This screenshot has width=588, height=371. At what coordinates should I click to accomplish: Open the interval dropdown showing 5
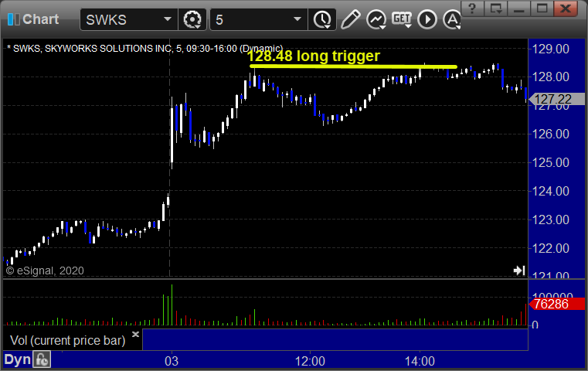[258, 19]
